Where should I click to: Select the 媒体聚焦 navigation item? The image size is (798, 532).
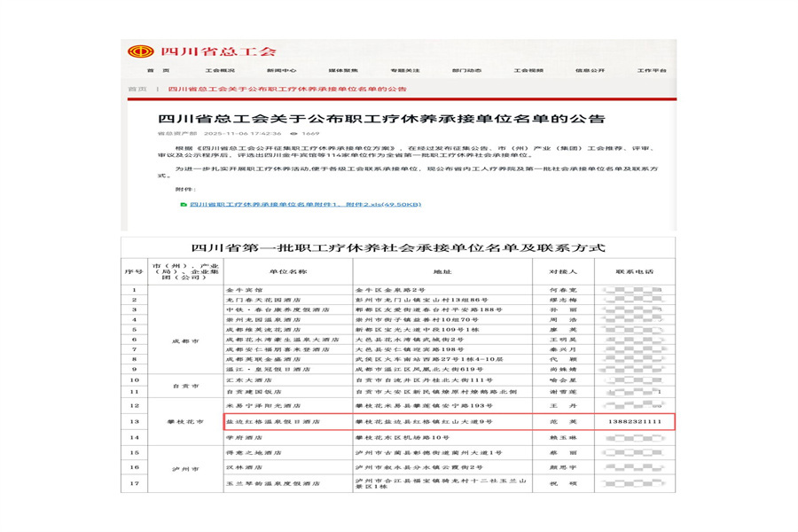coord(343,70)
